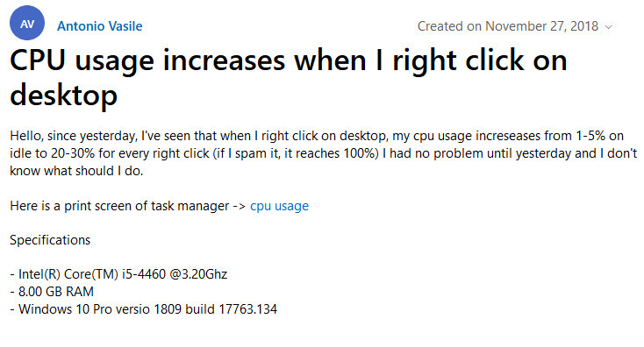
Task: Click the Created on November 27, 2018 text
Action: [508, 26]
